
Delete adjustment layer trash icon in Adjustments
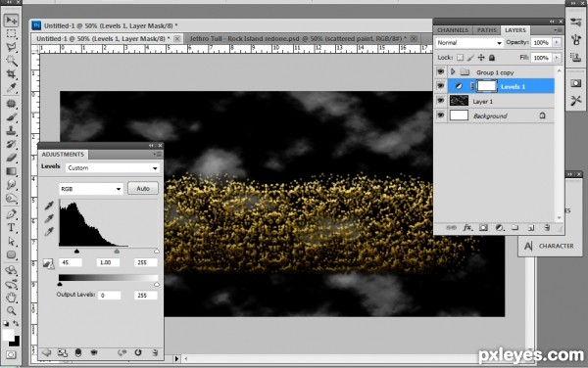click(x=155, y=352)
